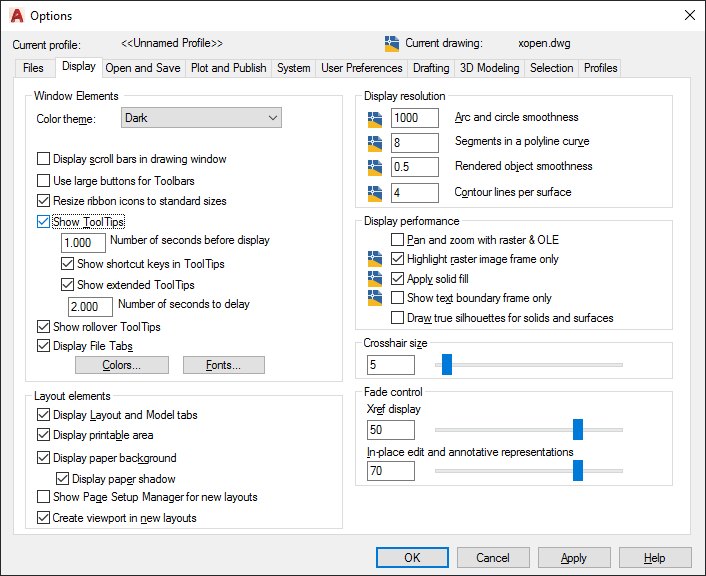
Task: Enable Use large buttons for Toolbars
Action: pos(43,181)
